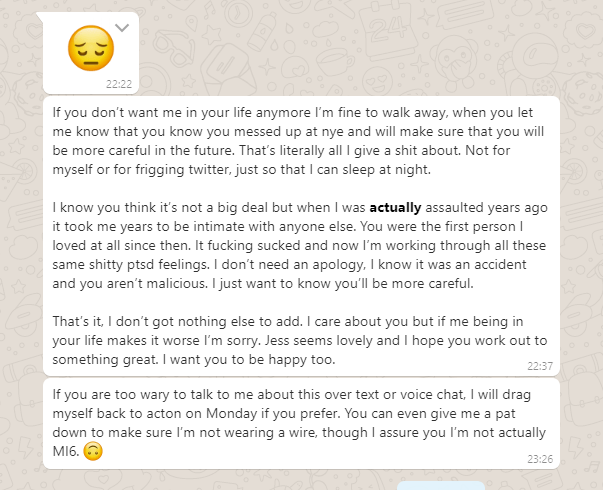Click the paragraph starting "I know you think"
The height and width of the screenshot is (490, 603).
click(300, 245)
